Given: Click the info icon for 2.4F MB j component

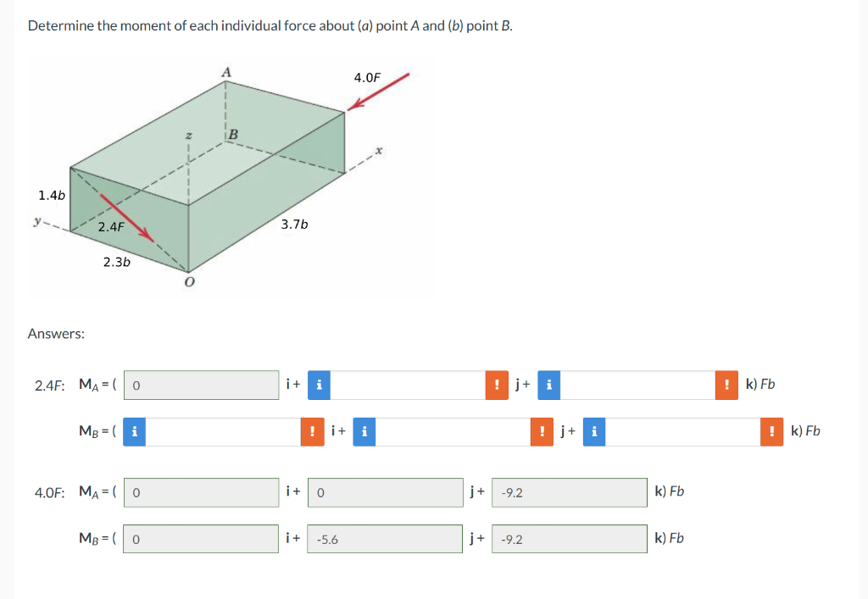Looking at the screenshot, I should (364, 432).
